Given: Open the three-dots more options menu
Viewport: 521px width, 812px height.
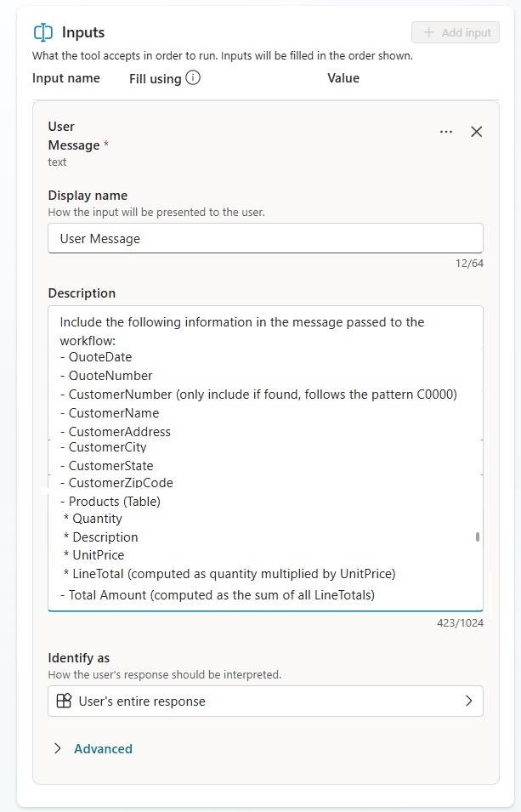Looking at the screenshot, I should click(446, 132).
